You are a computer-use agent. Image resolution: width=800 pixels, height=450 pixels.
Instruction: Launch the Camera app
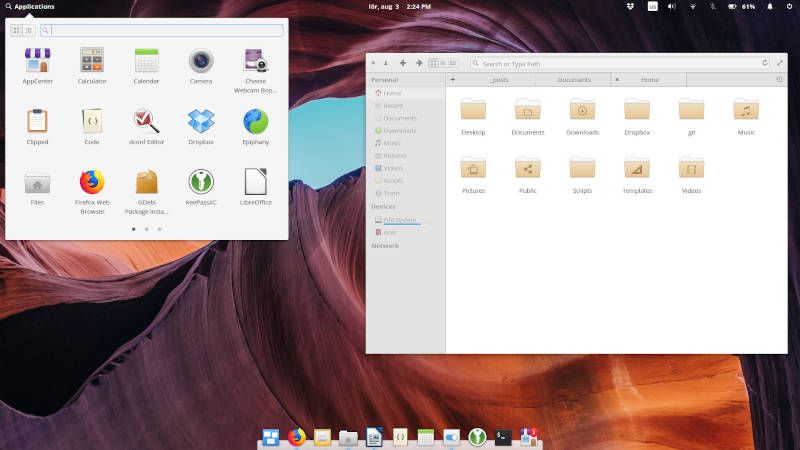(x=201, y=66)
